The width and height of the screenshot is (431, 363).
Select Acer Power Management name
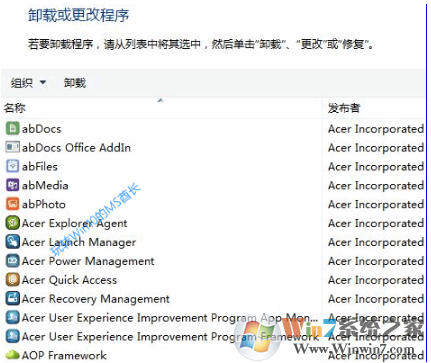(88, 261)
